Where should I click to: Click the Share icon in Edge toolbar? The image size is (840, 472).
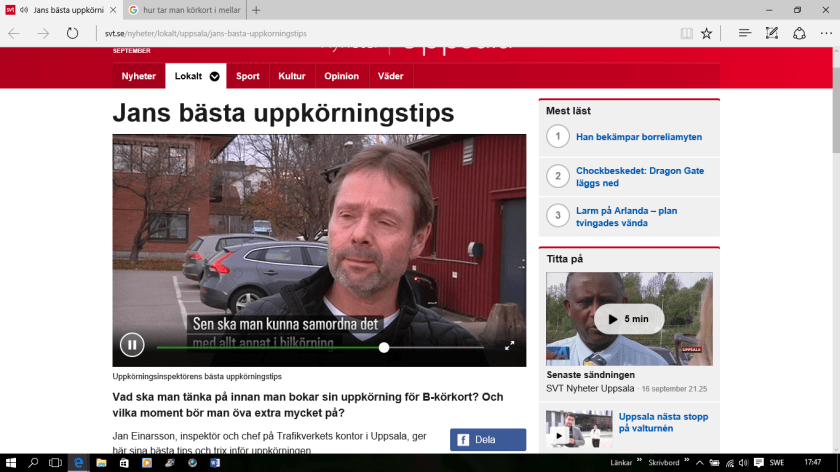click(799, 33)
